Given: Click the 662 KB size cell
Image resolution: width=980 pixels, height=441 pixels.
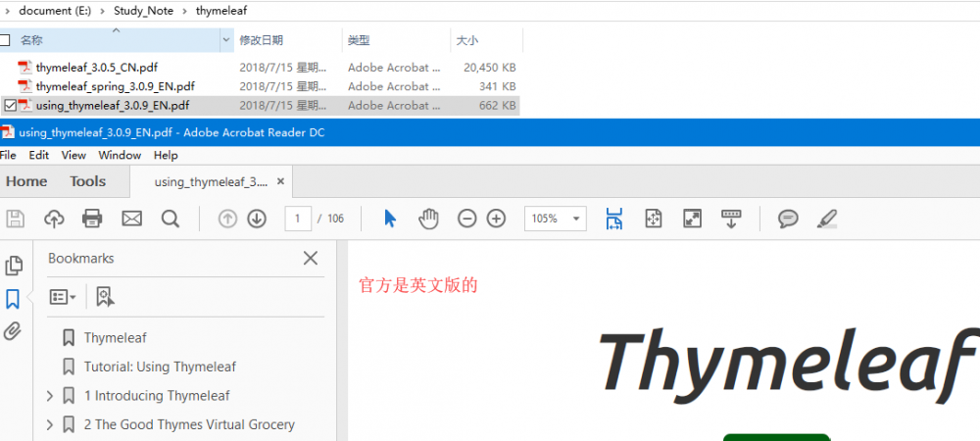Looking at the screenshot, I should 498,106.
